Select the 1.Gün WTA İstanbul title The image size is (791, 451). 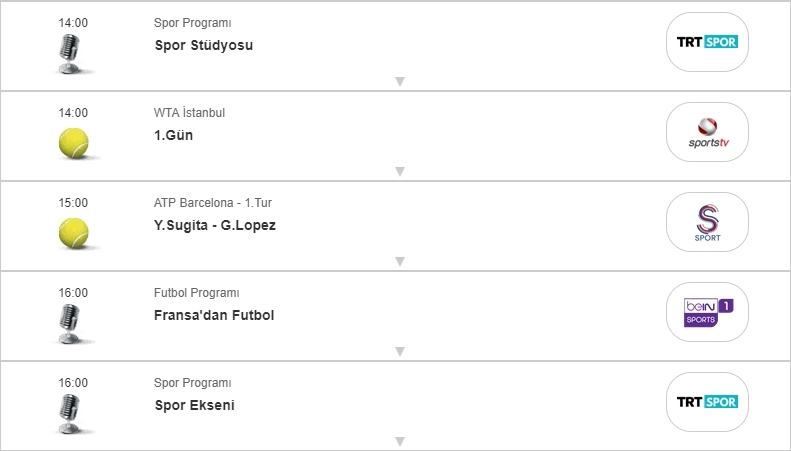(x=173, y=135)
